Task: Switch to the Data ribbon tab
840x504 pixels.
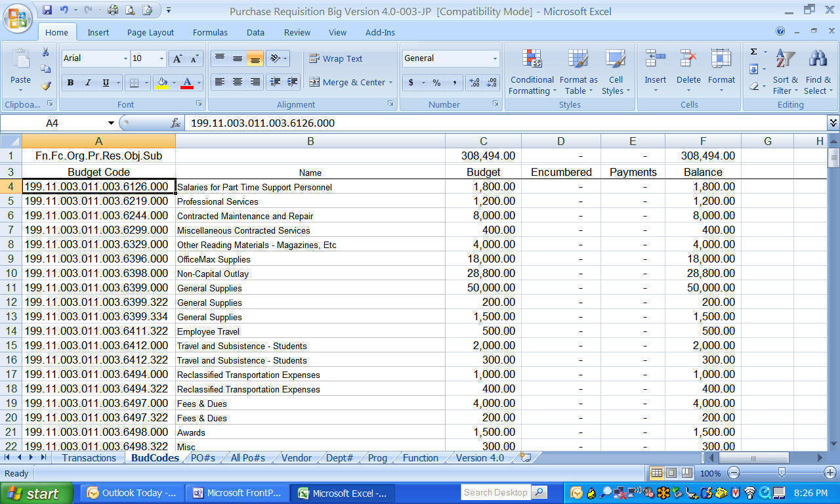Action: [x=255, y=32]
